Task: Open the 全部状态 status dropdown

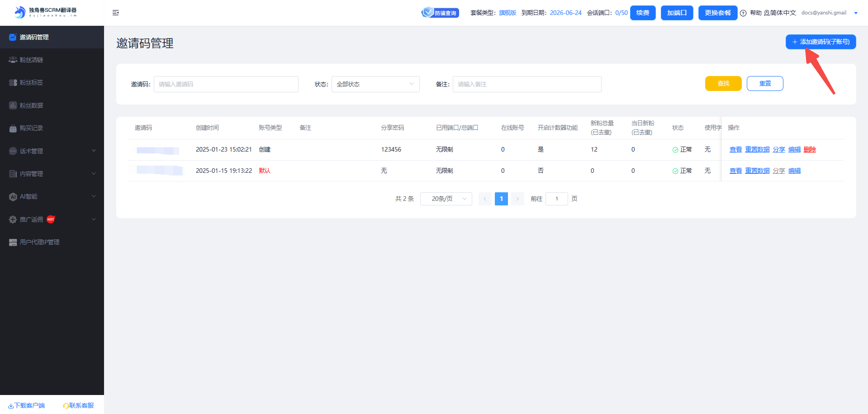Action: click(x=375, y=84)
